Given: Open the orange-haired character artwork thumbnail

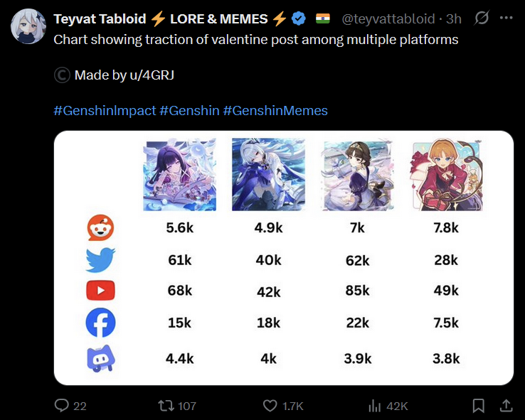Looking at the screenshot, I should (447, 175).
